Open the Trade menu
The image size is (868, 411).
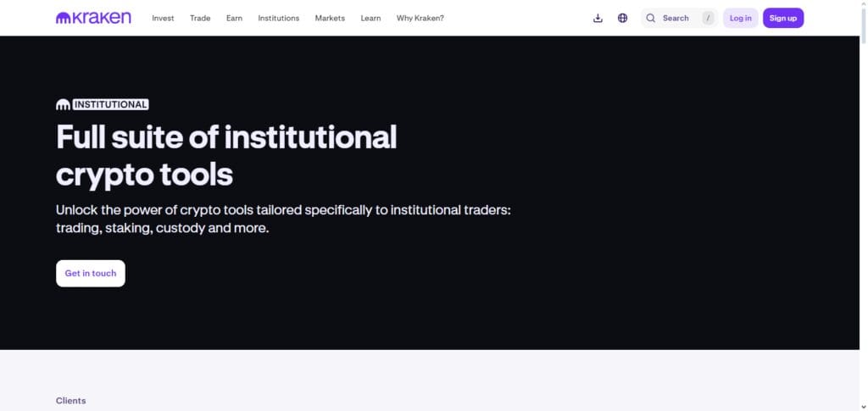200,19
